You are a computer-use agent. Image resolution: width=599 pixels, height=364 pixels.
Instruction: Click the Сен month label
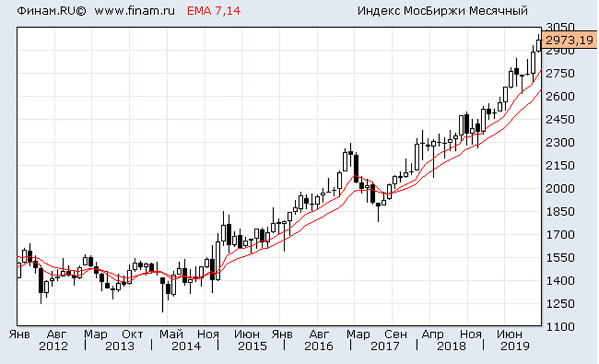[x=396, y=333]
